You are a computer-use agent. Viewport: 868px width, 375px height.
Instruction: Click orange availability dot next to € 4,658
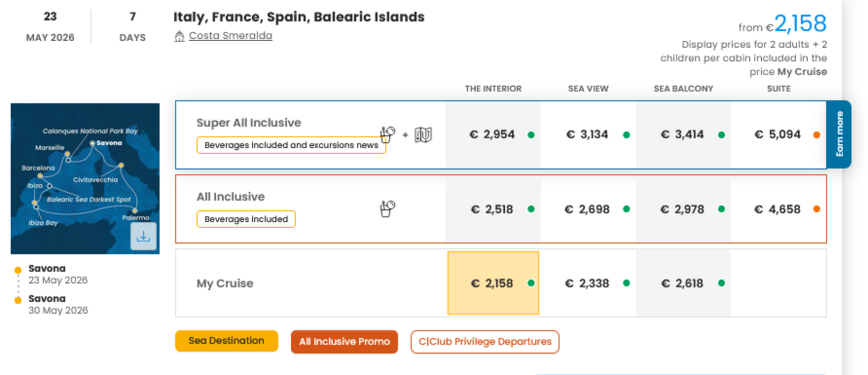pyautogui.click(x=817, y=209)
